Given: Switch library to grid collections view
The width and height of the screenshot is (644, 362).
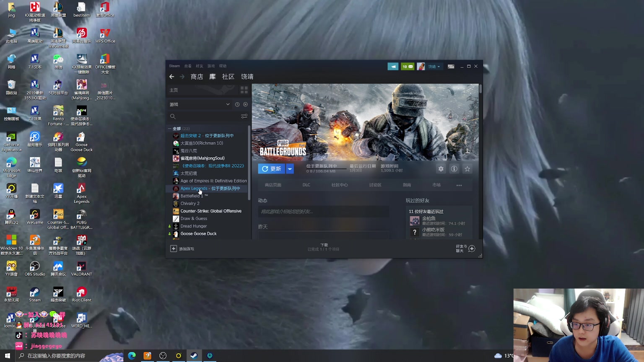Looking at the screenshot, I should pos(244,90).
